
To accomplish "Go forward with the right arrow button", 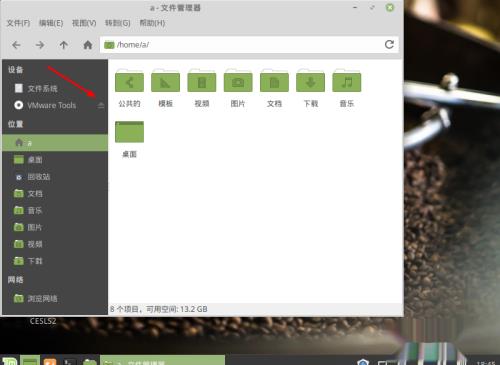I will pos(40,45).
